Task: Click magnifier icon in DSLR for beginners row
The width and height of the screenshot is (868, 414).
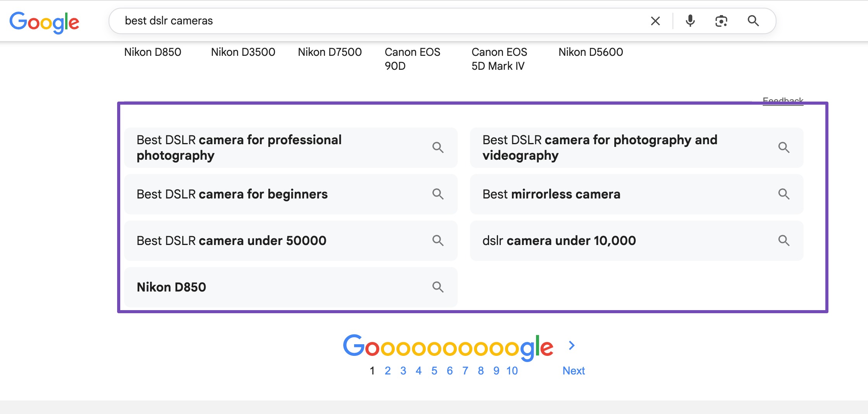Action: [438, 194]
